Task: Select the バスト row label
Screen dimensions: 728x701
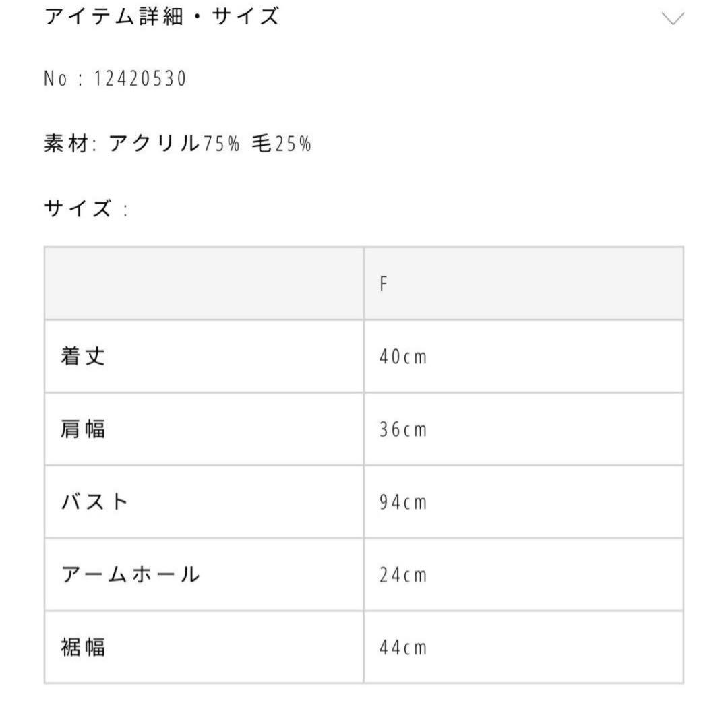Action: click(94, 502)
